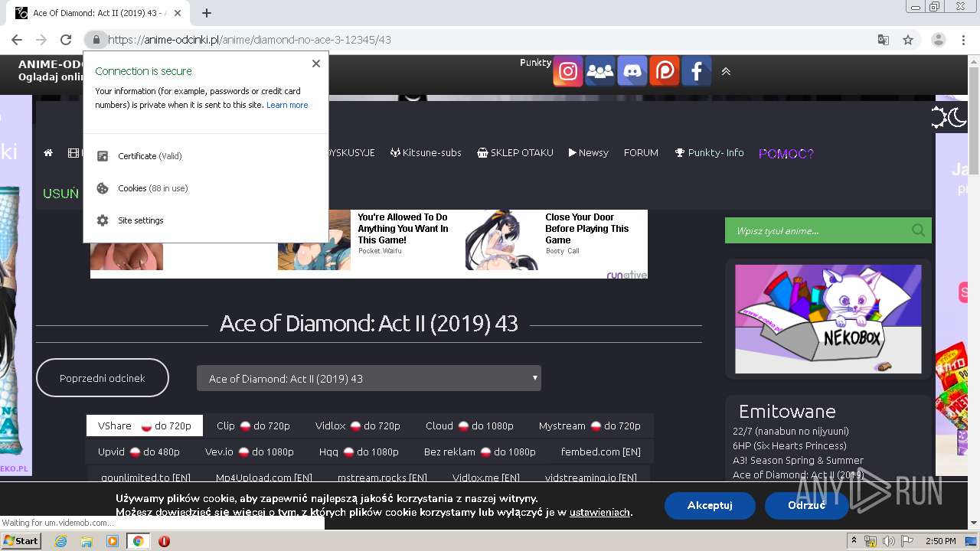Close the connection info popup
Screen dimensions: 980x551
[x=316, y=64]
